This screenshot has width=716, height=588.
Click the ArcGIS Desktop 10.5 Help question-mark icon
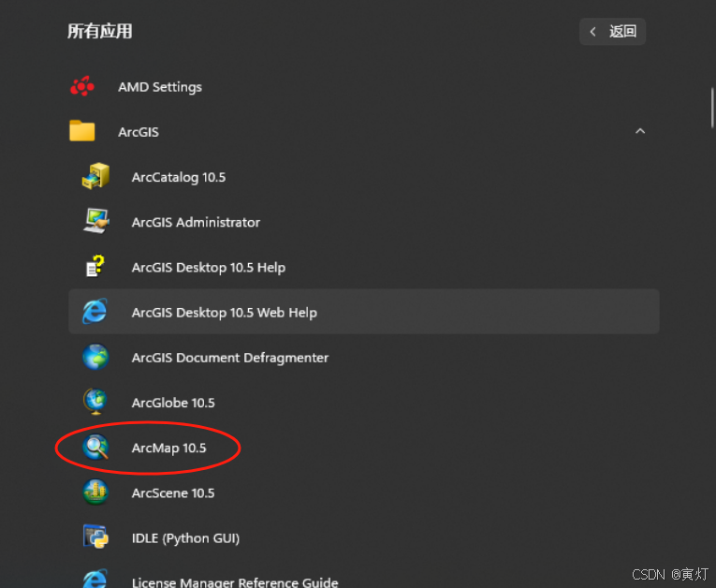point(95,266)
